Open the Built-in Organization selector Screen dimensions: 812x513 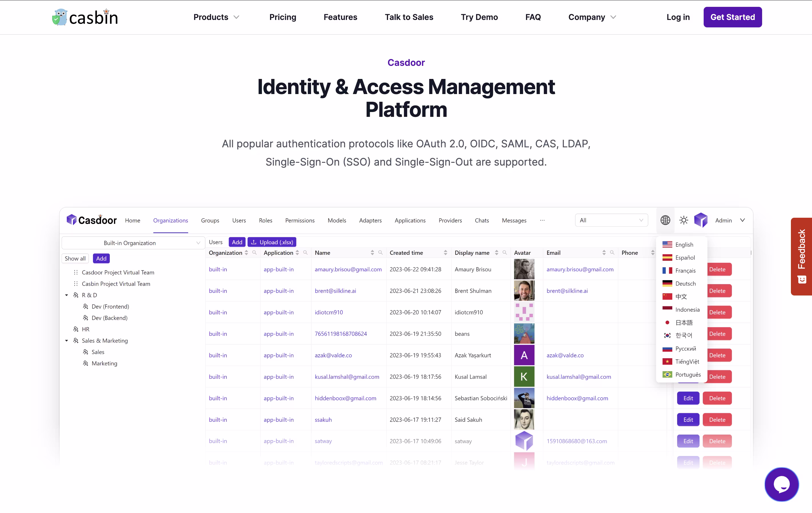[x=133, y=243]
